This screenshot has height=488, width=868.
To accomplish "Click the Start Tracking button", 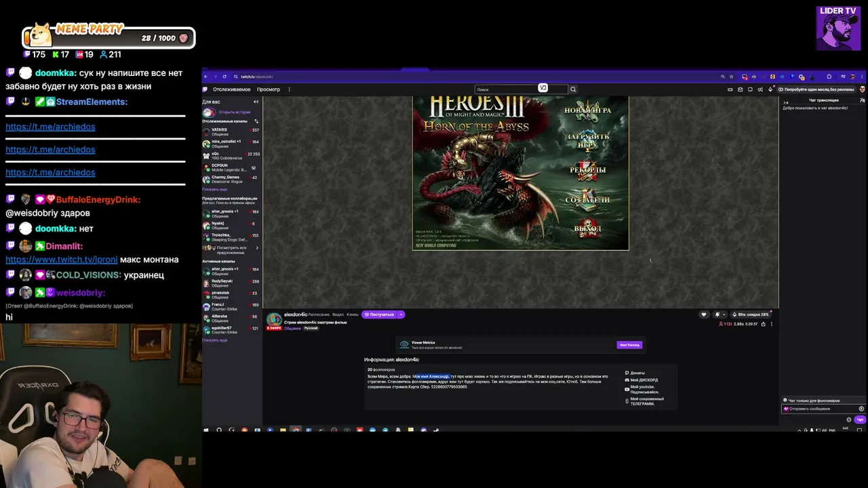I will pos(629,345).
